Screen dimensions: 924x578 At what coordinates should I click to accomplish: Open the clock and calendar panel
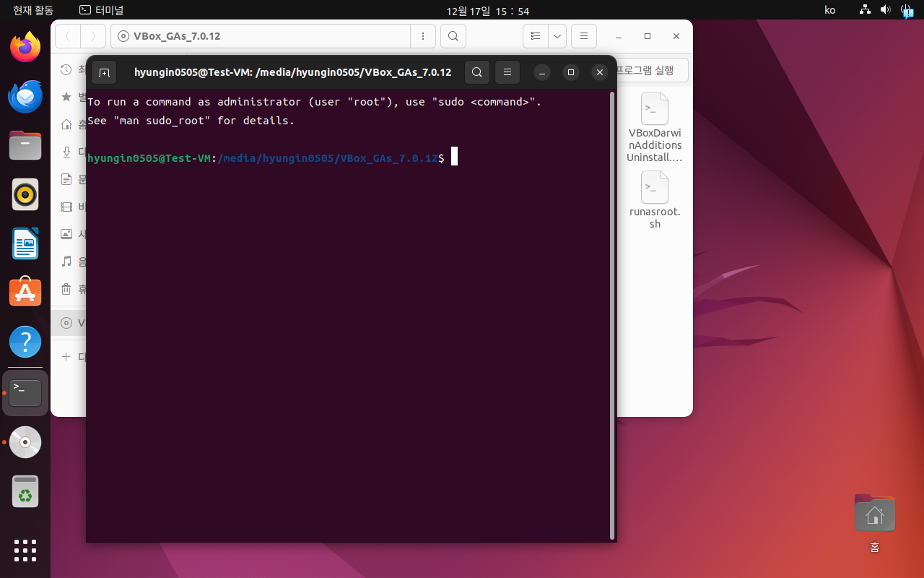click(488, 10)
